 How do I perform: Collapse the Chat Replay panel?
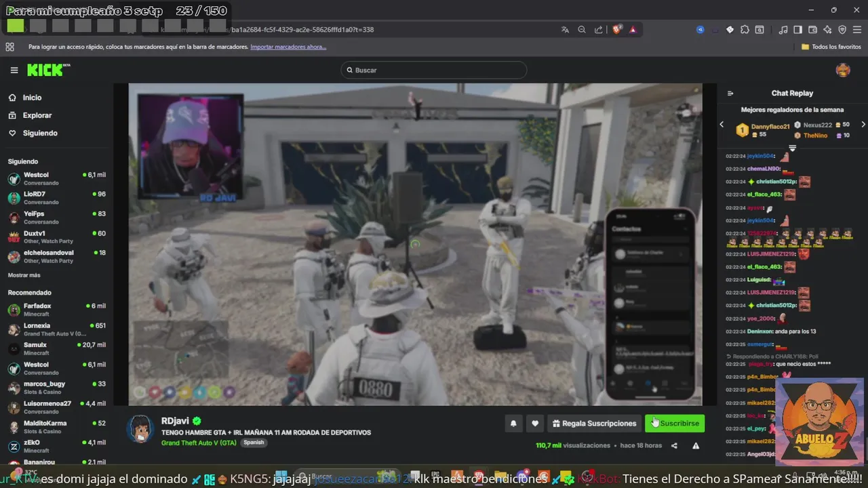[x=730, y=94]
